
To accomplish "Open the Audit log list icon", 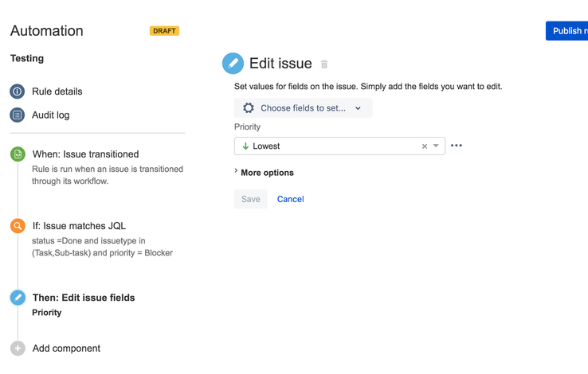I will tap(18, 115).
